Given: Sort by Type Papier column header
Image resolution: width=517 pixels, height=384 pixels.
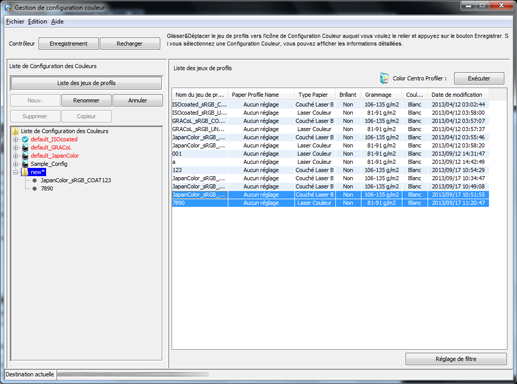Looking at the screenshot, I should click(315, 95).
